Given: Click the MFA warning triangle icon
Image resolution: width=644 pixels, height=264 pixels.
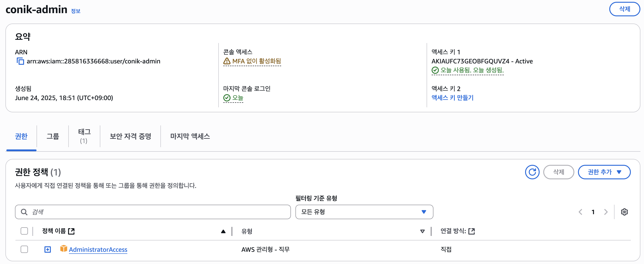Looking at the screenshot, I should 226,61.
